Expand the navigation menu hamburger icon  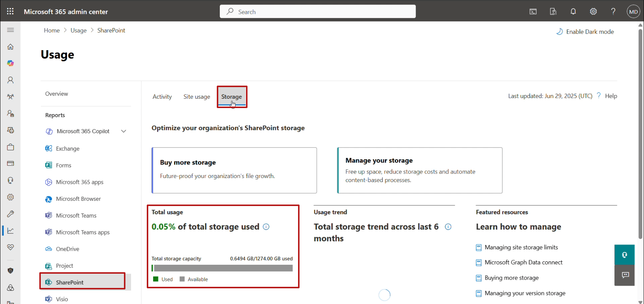10,30
